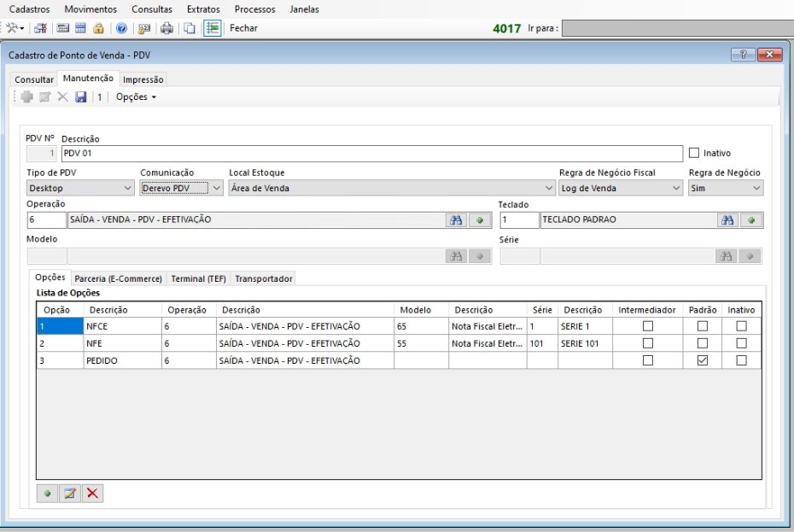The image size is (794, 532).
Task: Search Operação using its binoculars icon
Action: (457, 220)
